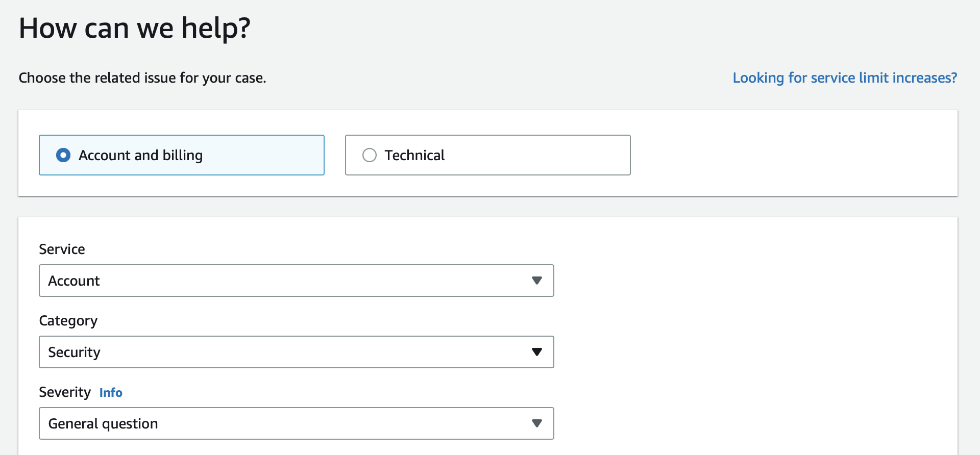Screen dimensions: 980x455
Task: Click the arrow icon of the Category dropdown
Action: coord(536,352)
